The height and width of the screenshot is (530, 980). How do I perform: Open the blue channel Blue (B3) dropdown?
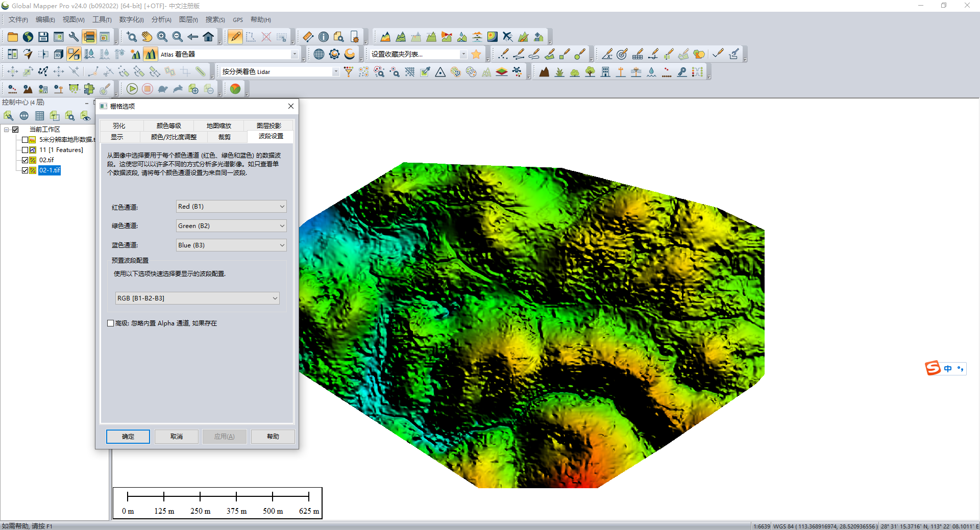[x=231, y=245]
